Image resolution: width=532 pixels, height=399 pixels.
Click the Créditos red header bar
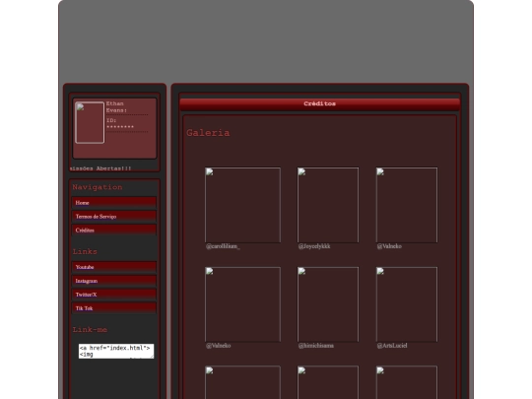[319, 103]
